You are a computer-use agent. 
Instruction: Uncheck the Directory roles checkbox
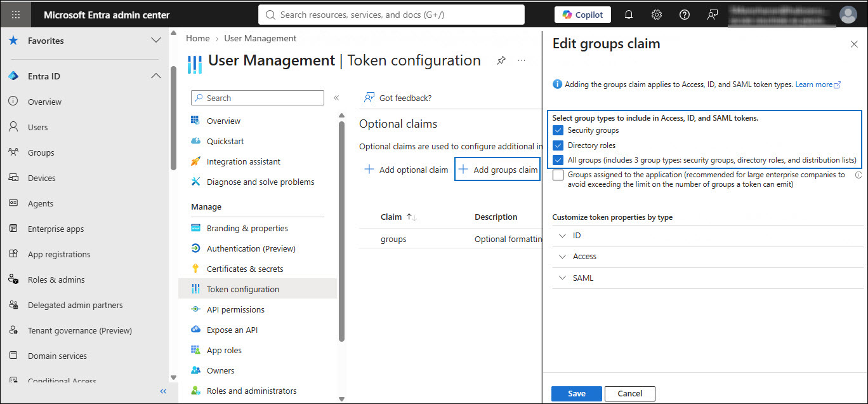click(558, 145)
